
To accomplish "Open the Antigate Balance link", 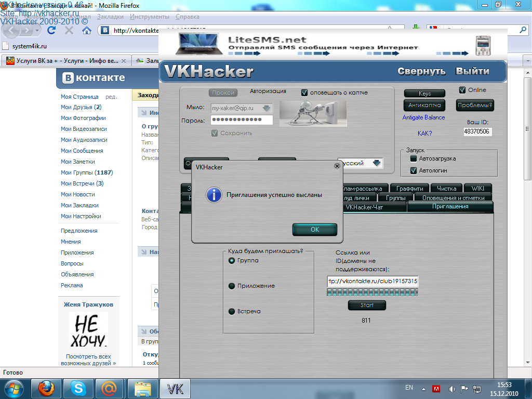I will pyautogui.click(x=423, y=117).
